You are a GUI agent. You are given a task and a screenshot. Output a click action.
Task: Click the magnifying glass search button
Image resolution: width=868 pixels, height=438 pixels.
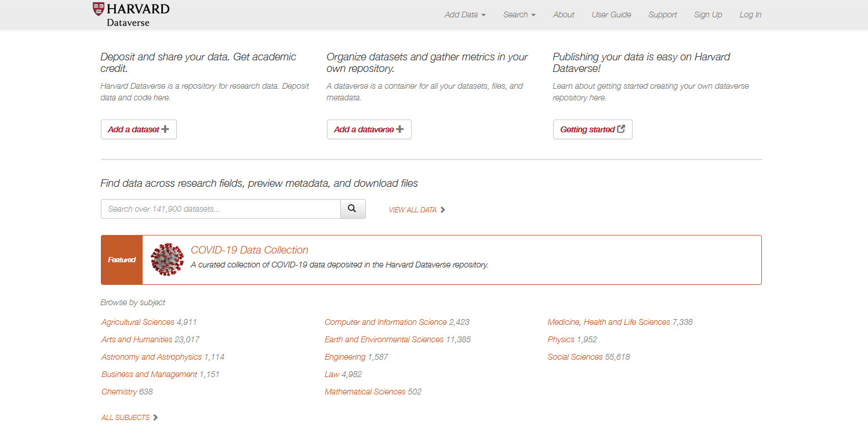click(x=353, y=209)
